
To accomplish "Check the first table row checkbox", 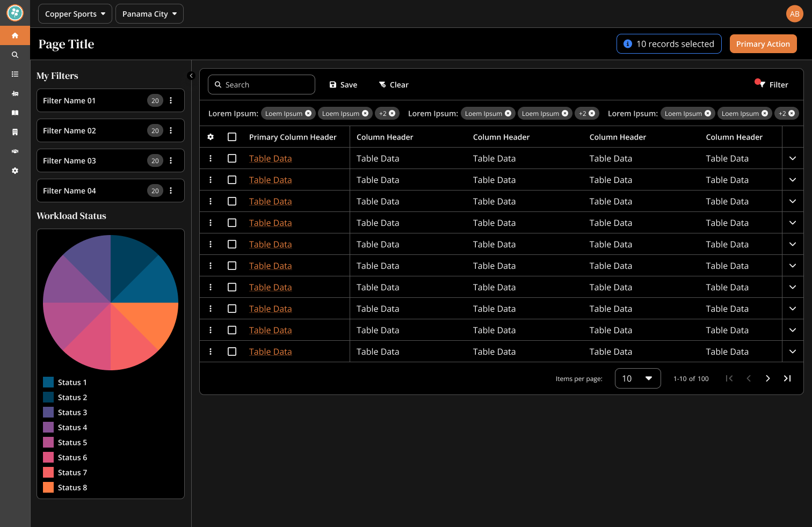I will (232, 159).
